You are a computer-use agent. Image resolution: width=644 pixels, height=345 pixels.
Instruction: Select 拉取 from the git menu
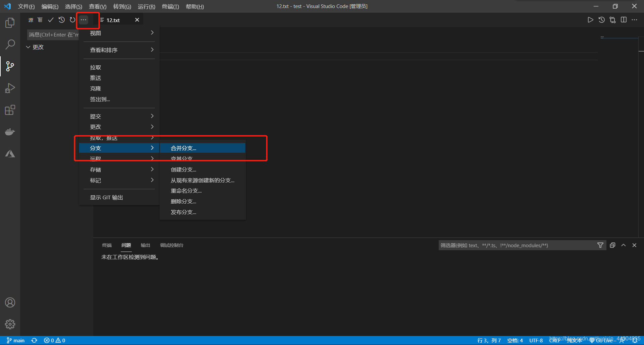(x=119, y=67)
